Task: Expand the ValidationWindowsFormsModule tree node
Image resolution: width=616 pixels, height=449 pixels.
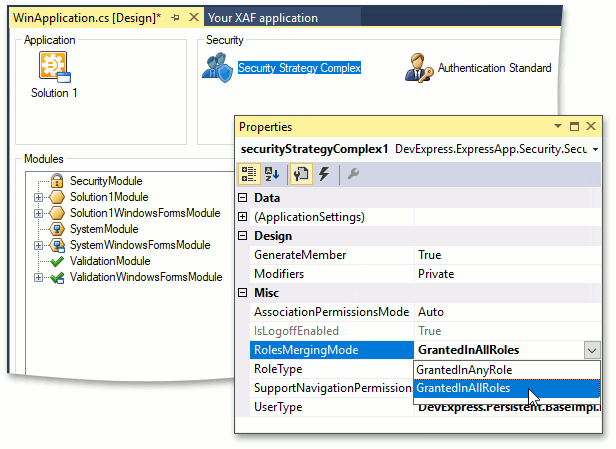Action: pos(38,277)
